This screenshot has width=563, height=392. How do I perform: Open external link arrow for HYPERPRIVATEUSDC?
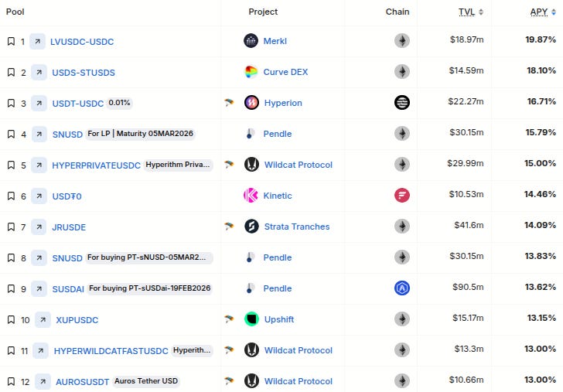coord(39,165)
